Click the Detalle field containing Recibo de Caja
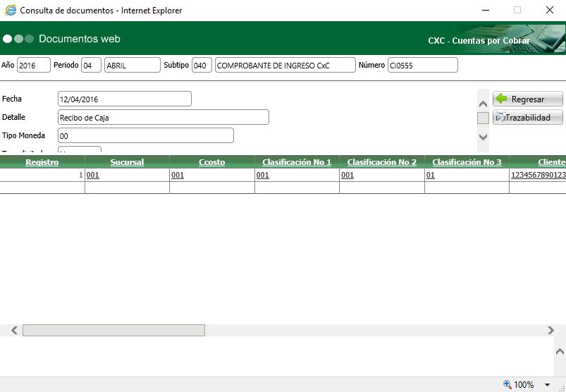The width and height of the screenshot is (566, 392). point(163,118)
